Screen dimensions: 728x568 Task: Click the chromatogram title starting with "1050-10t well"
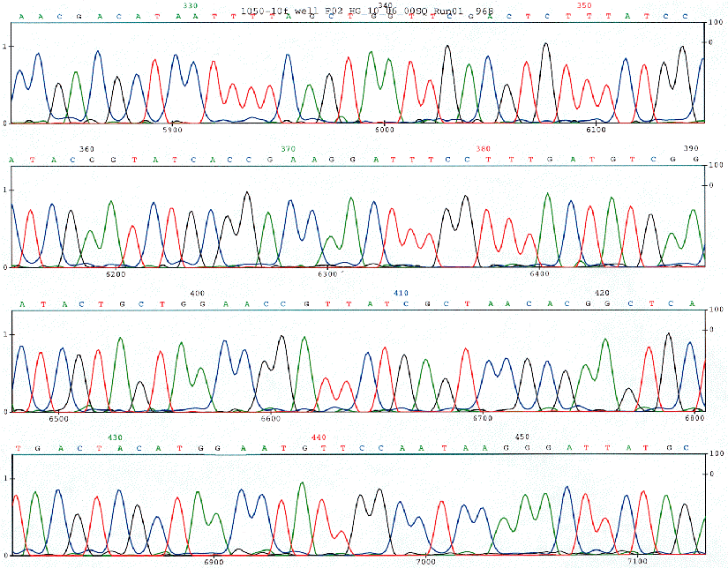(x=367, y=11)
